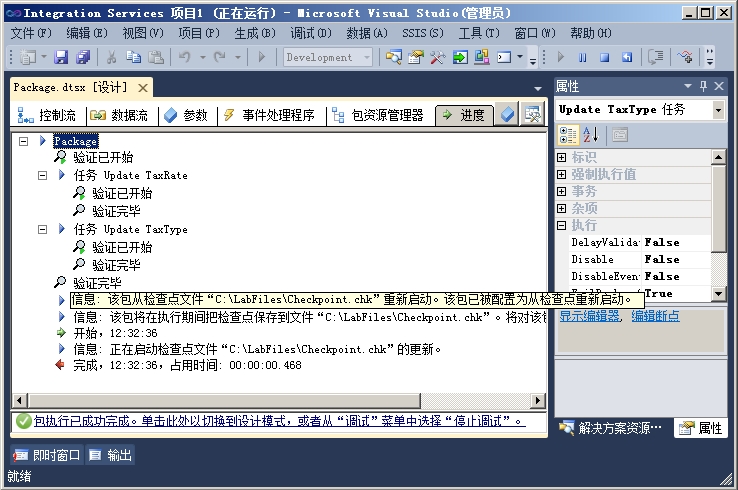Open the new project dropdown arrow
738x490 pixels.
pos(44,57)
